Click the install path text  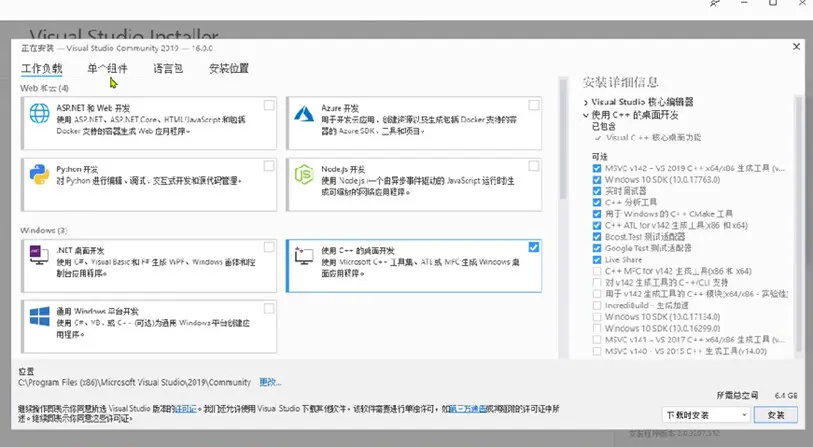(134, 382)
